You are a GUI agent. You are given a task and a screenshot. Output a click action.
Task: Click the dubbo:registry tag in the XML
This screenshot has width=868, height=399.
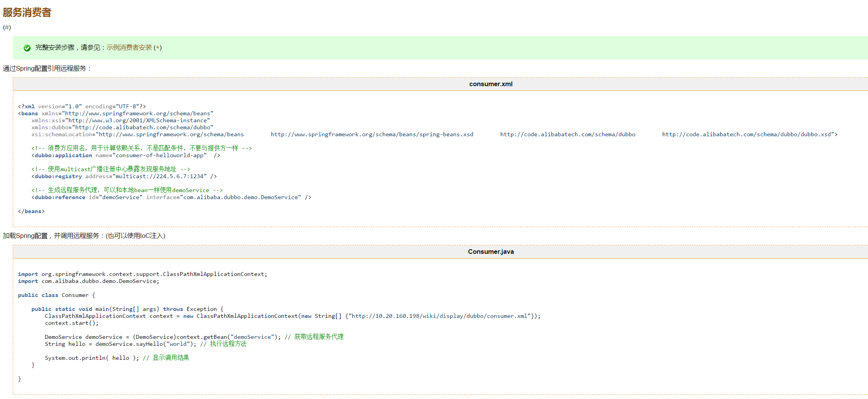(x=58, y=176)
